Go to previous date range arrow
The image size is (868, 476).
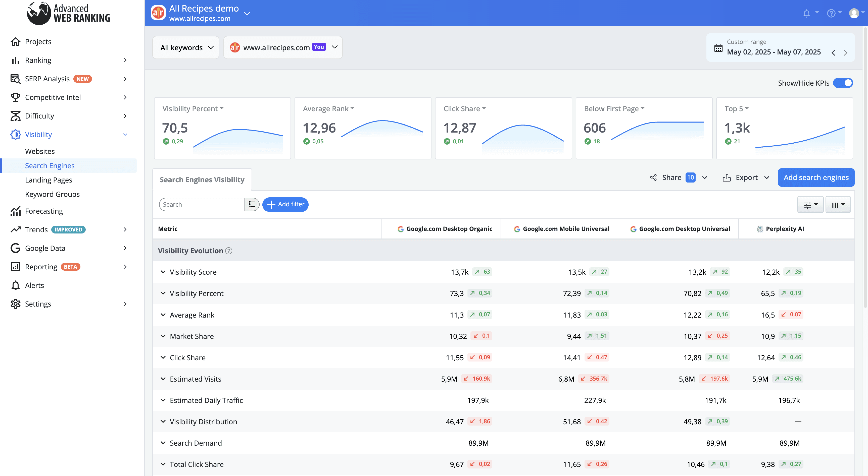tap(833, 53)
